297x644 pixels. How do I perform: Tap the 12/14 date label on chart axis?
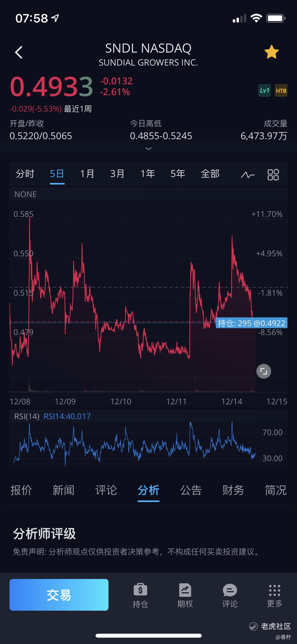[232, 402]
